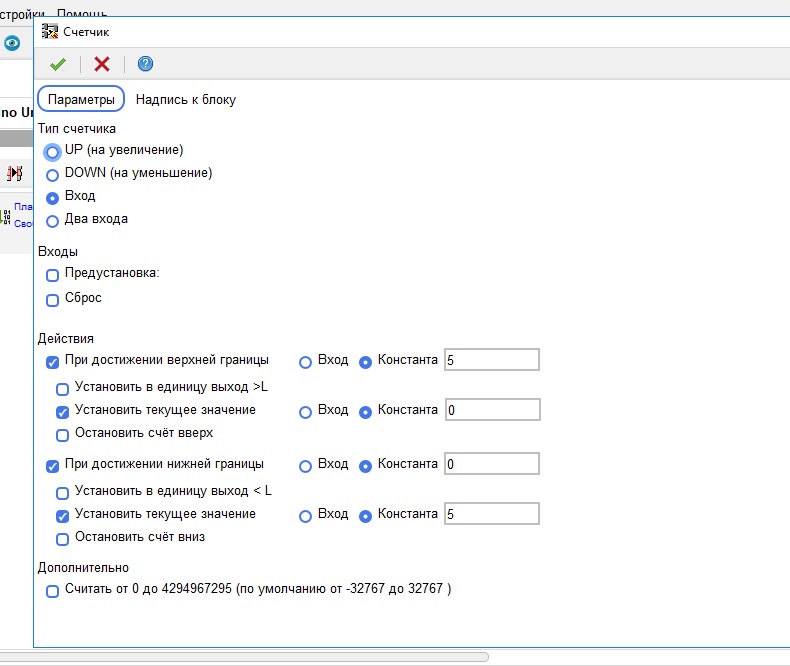Click the Счетчик window title icon
This screenshot has width=790, height=666.
click(49, 32)
